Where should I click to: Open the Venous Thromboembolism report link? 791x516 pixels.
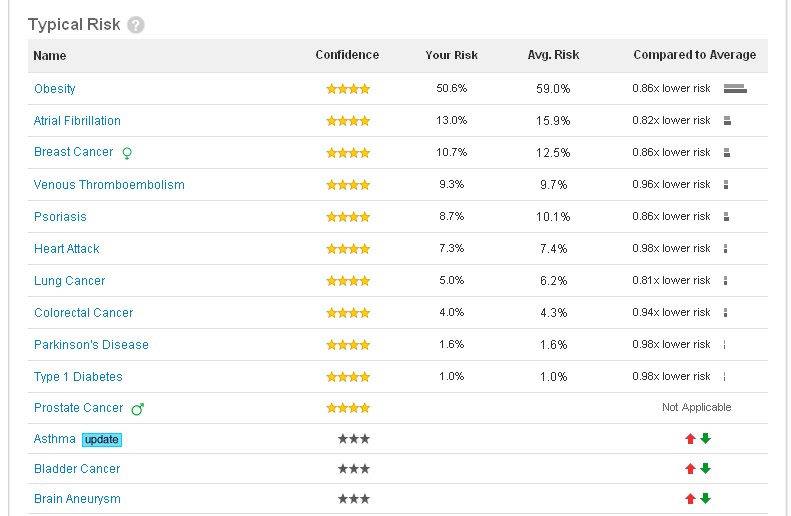coord(109,185)
